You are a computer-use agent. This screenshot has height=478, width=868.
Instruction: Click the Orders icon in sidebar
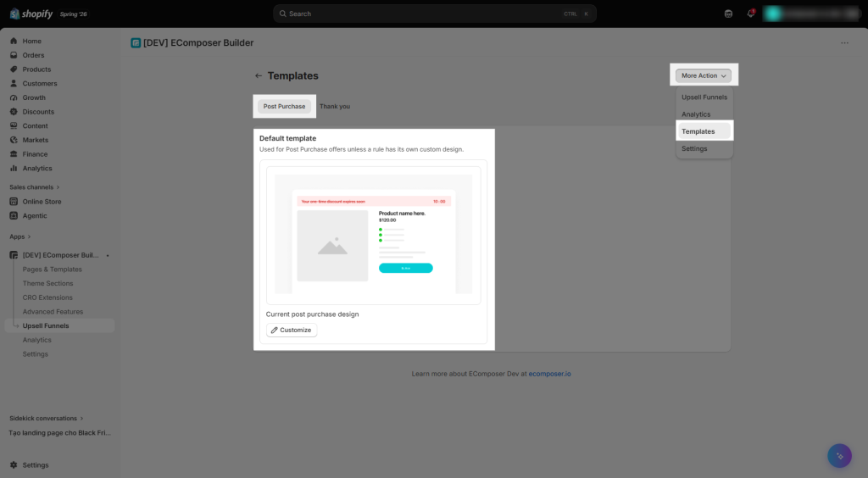(x=14, y=55)
